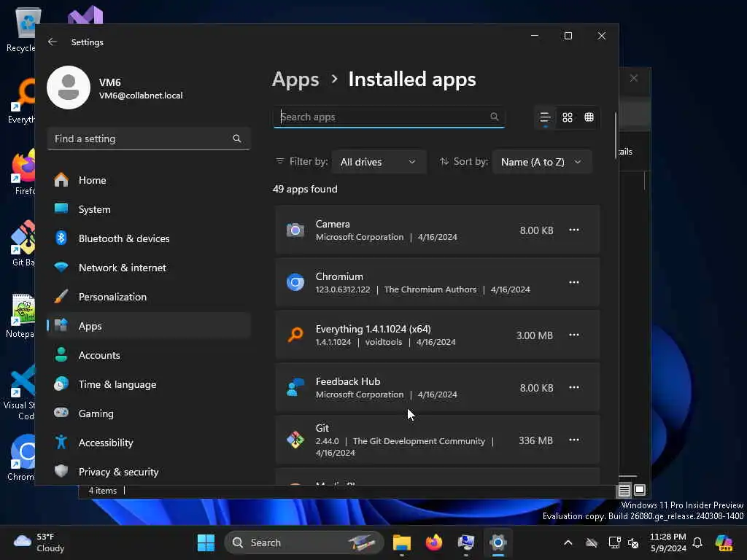Click the Apps breadcrumb link
The image size is (747, 560).
point(295,79)
